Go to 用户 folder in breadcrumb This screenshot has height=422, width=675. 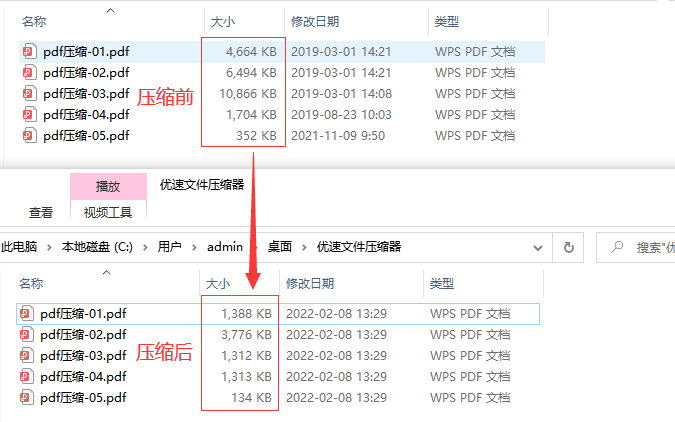coord(169,247)
